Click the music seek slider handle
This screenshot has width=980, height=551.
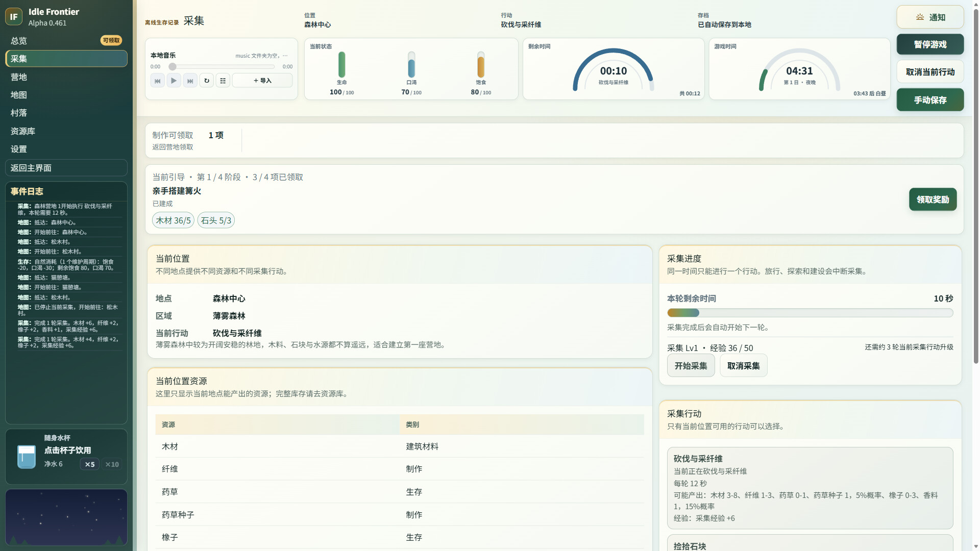click(173, 66)
